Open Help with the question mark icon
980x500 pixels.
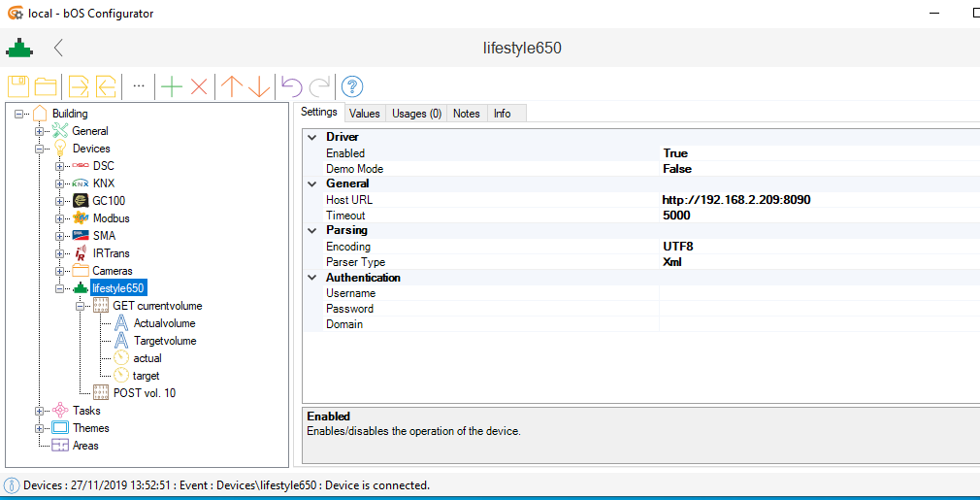[x=352, y=86]
